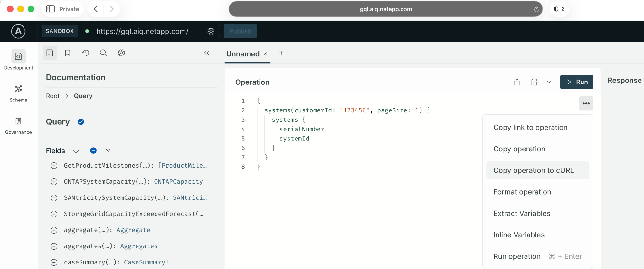Add a new operation tab
The width and height of the screenshot is (644, 269).
[281, 53]
